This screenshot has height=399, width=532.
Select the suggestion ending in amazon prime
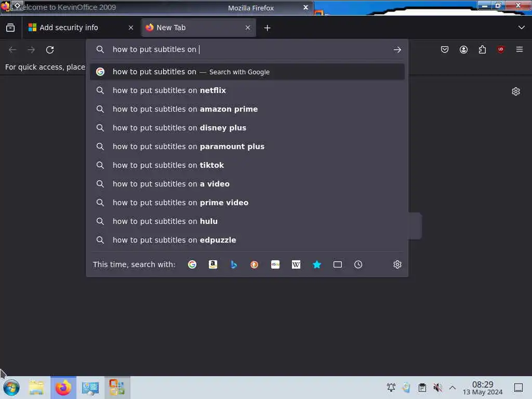click(x=247, y=109)
